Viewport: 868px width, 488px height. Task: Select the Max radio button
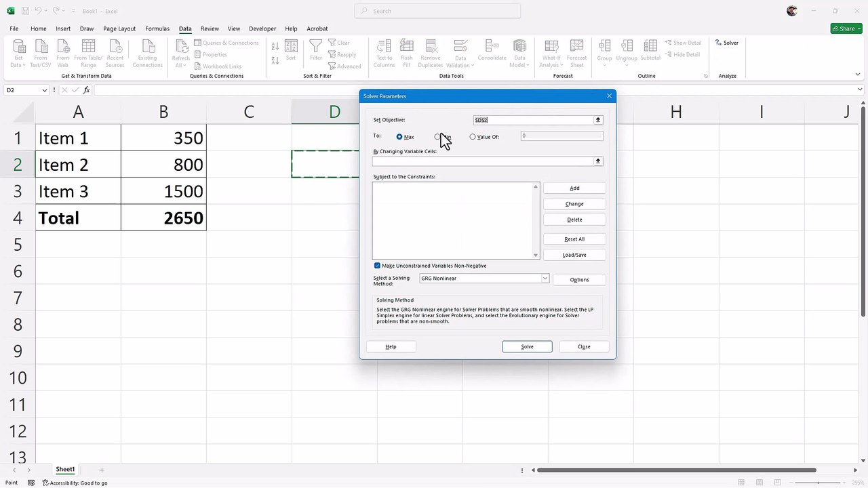click(x=399, y=137)
